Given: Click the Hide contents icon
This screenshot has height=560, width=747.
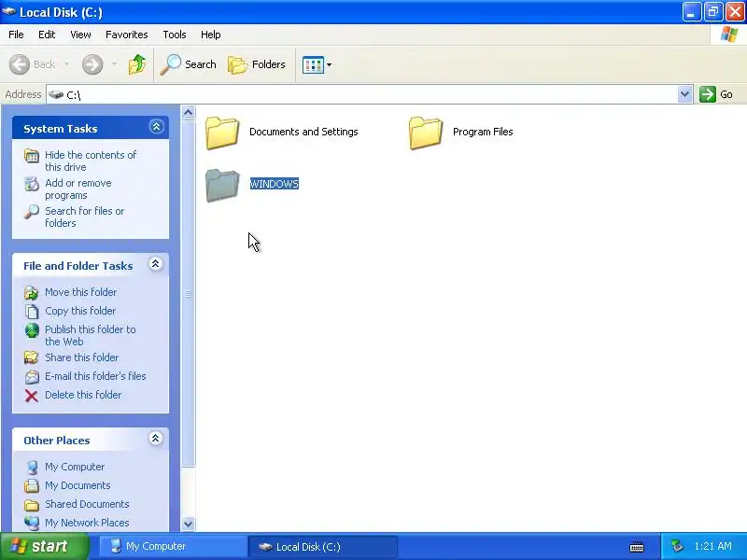Looking at the screenshot, I should [x=32, y=156].
